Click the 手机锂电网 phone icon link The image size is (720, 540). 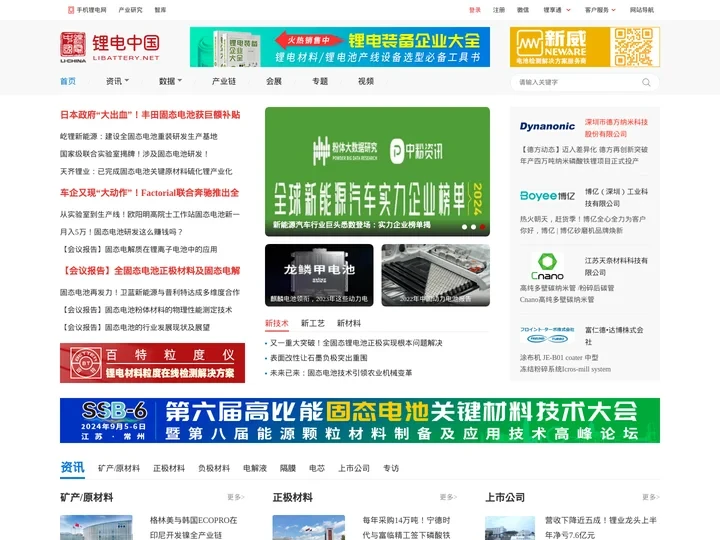pos(87,10)
